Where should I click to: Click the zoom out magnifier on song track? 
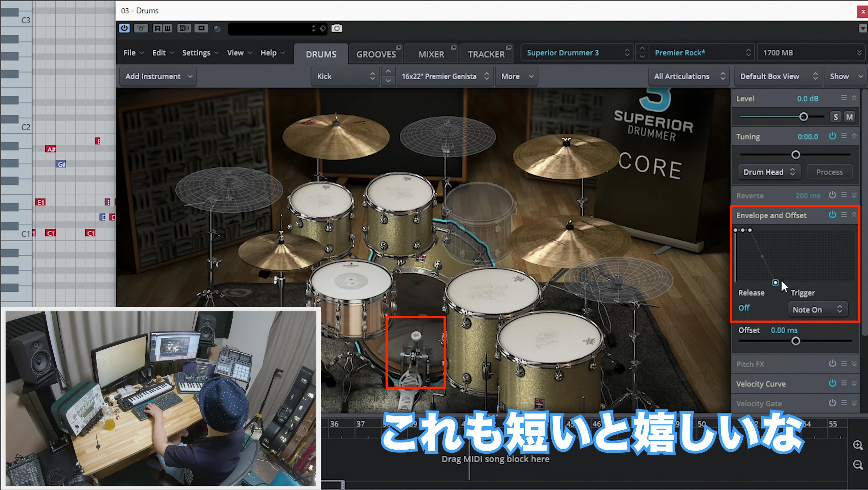(x=858, y=465)
